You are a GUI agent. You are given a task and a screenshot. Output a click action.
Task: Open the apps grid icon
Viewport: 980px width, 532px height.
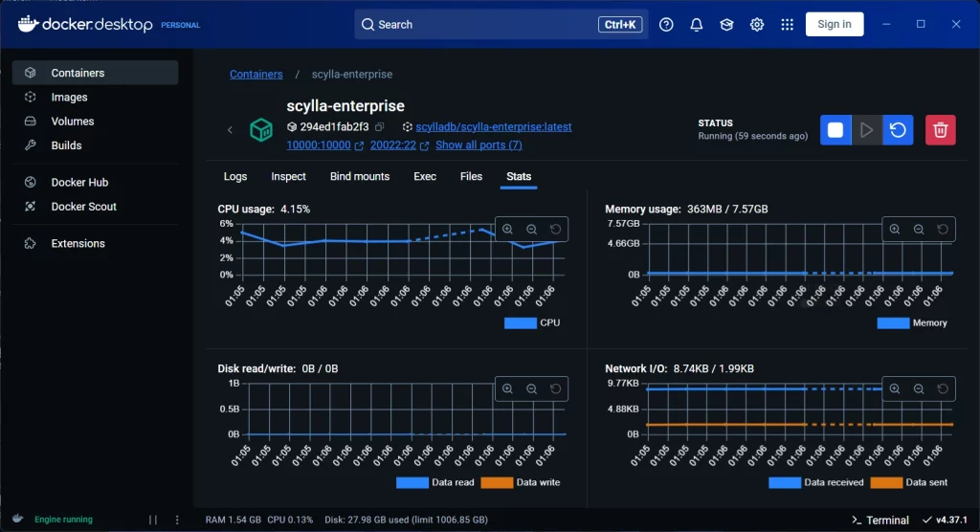coord(787,24)
